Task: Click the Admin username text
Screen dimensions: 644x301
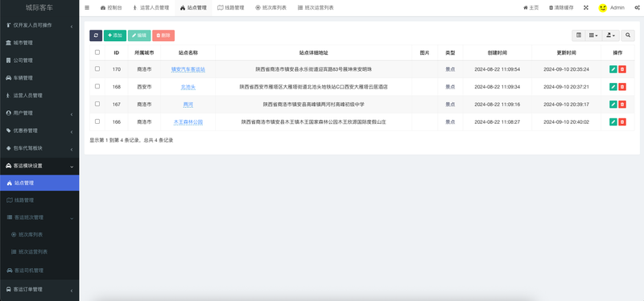Action: [617, 8]
